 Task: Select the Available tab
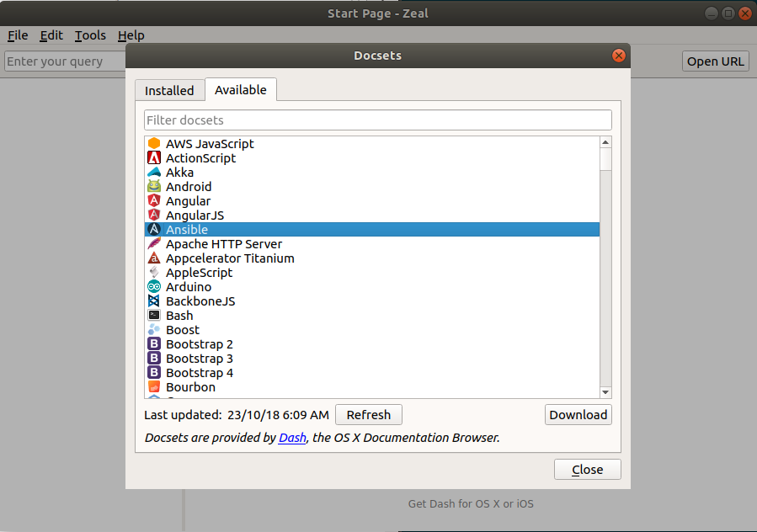pyautogui.click(x=241, y=90)
